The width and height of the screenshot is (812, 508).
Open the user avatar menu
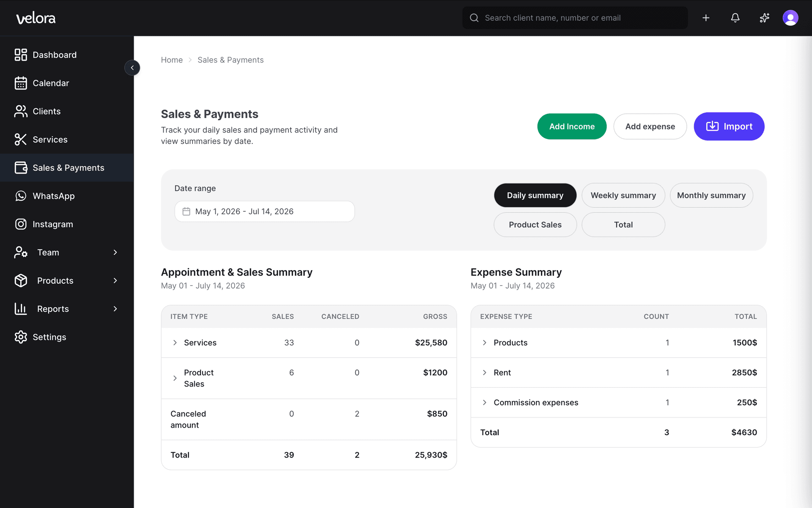[790, 18]
